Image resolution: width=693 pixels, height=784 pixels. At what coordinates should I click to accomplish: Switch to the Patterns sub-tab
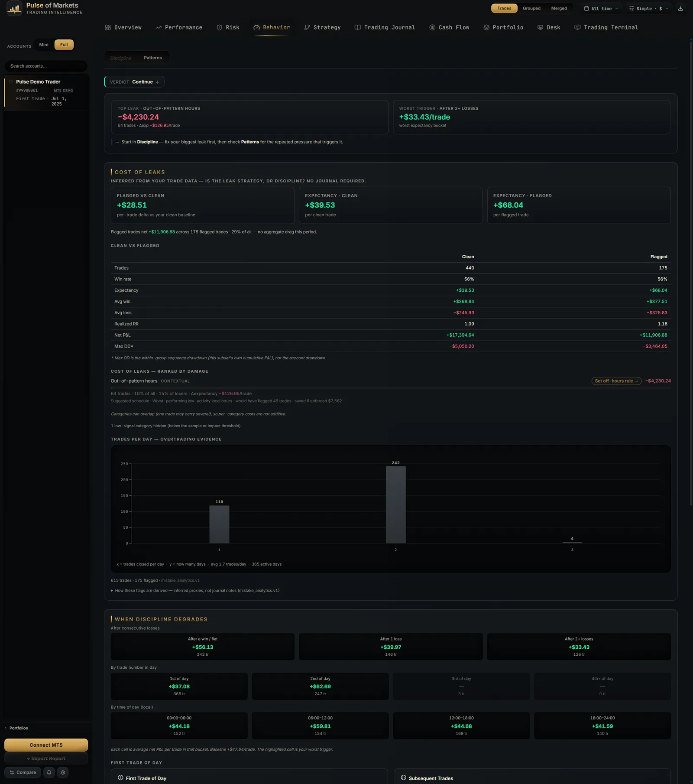pyautogui.click(x=153, y=58)
